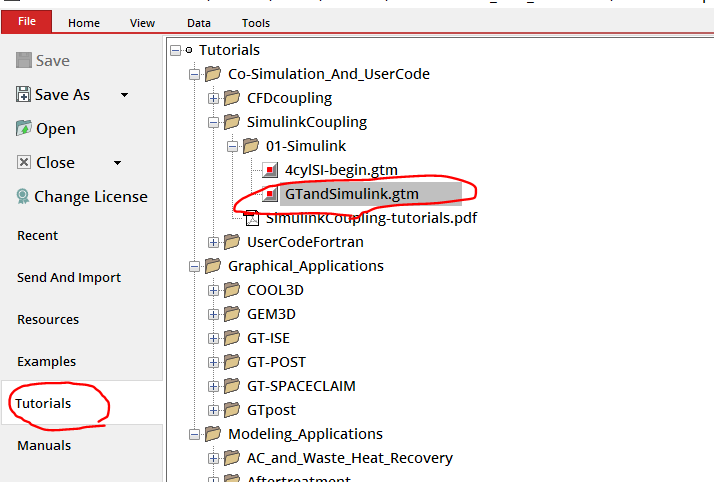
Task: Click the GT-POST folder icon
Action: click(232, 362)
